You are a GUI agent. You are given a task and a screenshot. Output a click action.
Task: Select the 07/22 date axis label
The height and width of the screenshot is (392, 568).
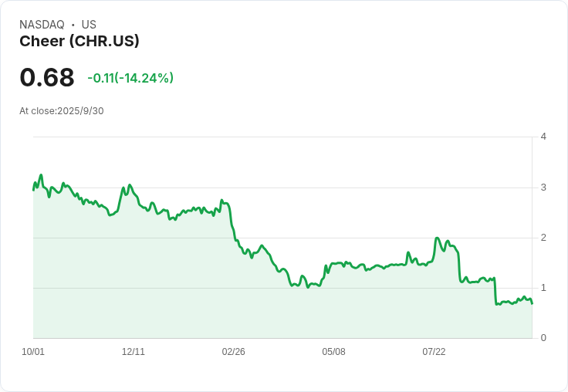point(434,352)
